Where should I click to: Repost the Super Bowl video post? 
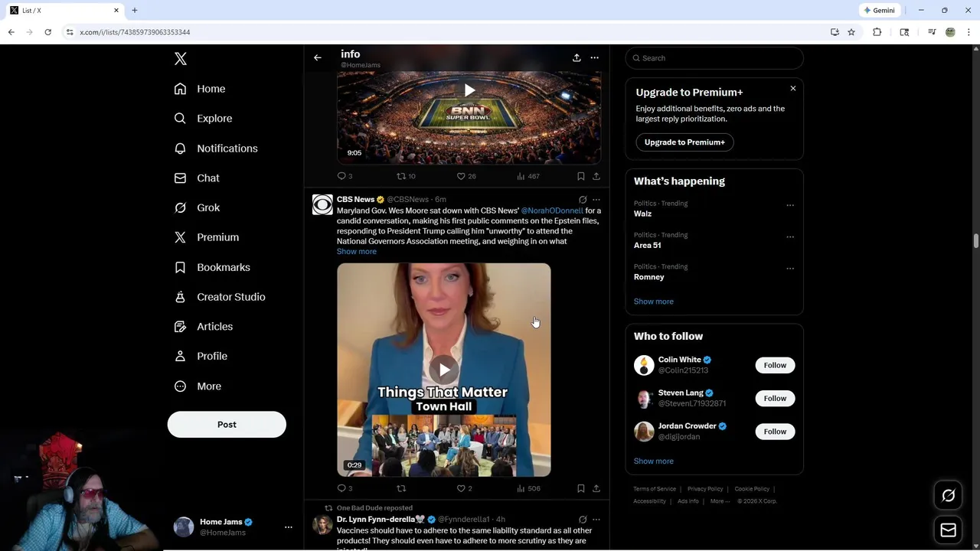point(406,176)
